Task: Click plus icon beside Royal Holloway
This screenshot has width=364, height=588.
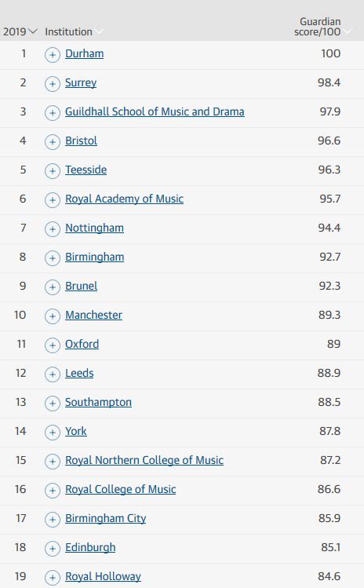Action: tap(53, 578)
